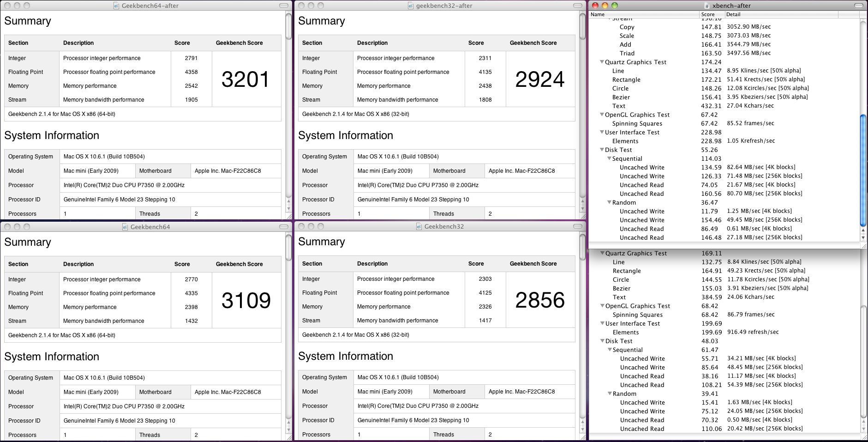The width and height of the screenshot is (868, 442).
Task: Collapse User Interface Test scoring 228.98
Action: coord(602,132)
